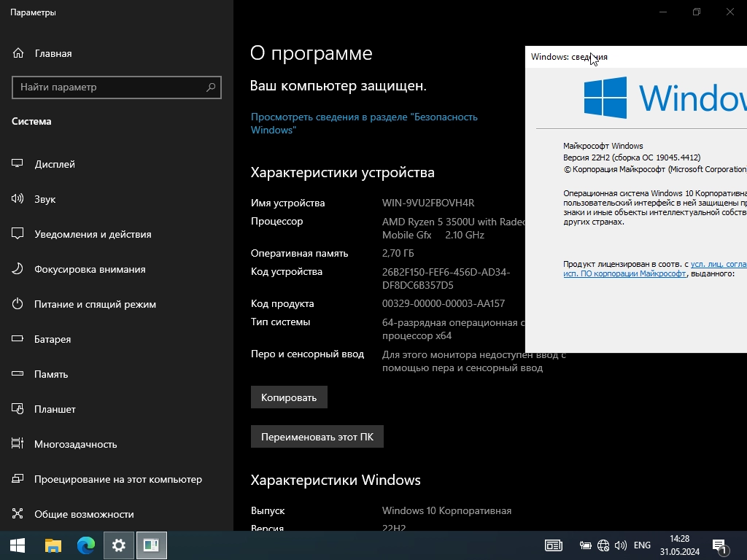Screen dimensions: 747x560
Task: Click the battery power tray icon
Action: 585,545
